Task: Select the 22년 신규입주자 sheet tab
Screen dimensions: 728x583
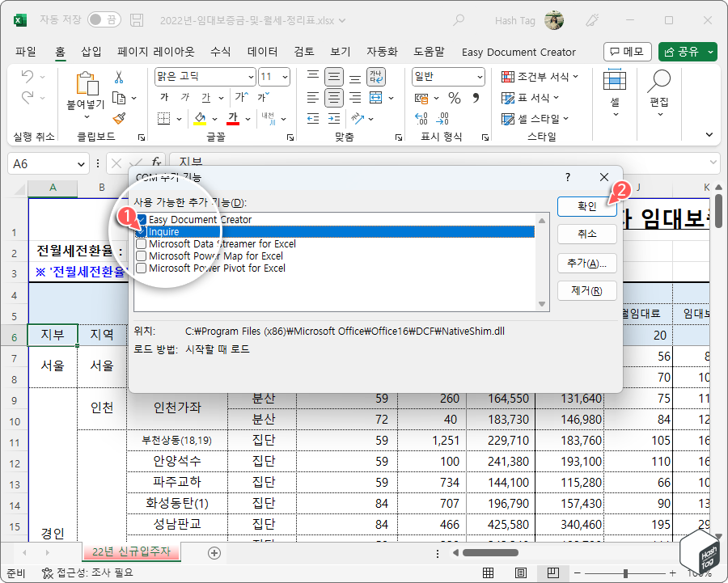Action: coord(131,551)
